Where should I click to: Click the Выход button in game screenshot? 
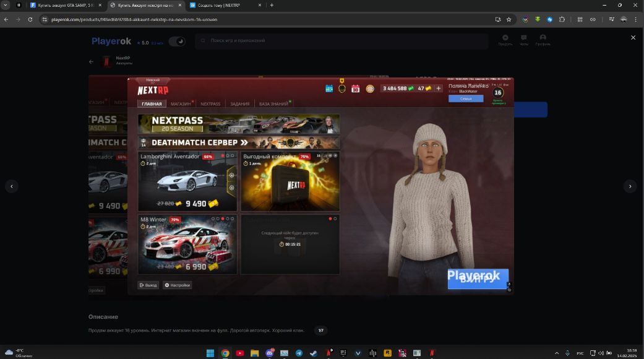click(148, 285)
